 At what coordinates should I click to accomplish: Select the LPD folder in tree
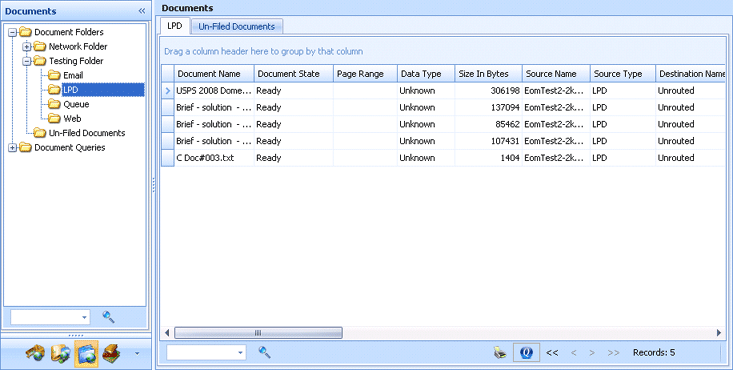[x=103, y=89]
